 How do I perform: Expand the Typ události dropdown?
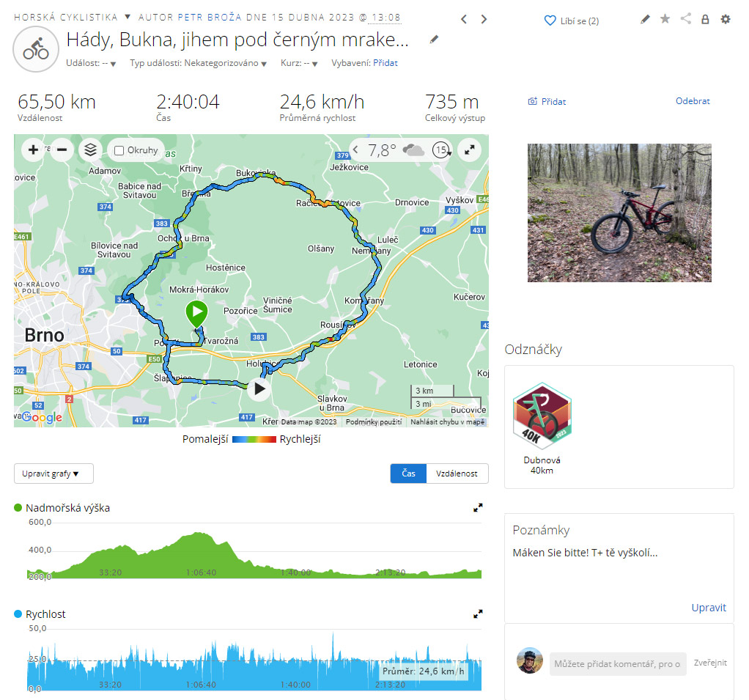198,63
